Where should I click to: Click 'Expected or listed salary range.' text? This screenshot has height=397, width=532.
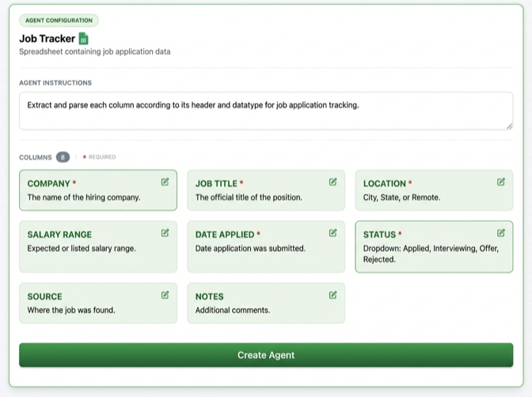click(x=82, y=248)
